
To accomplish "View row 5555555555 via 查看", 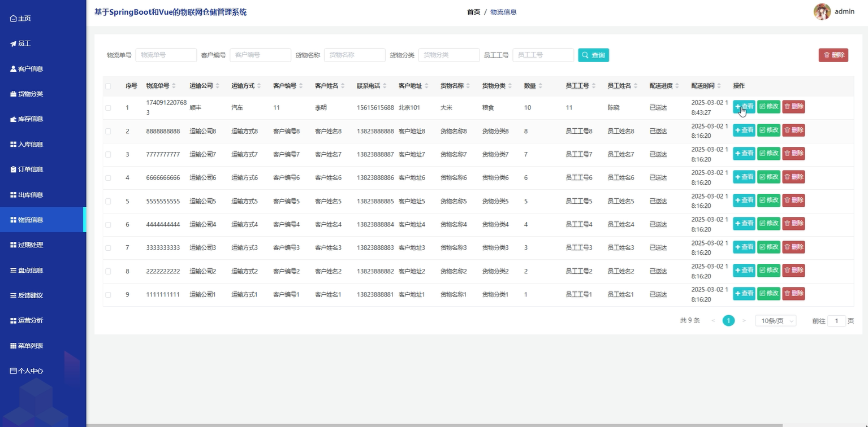I will coord(744,201).
